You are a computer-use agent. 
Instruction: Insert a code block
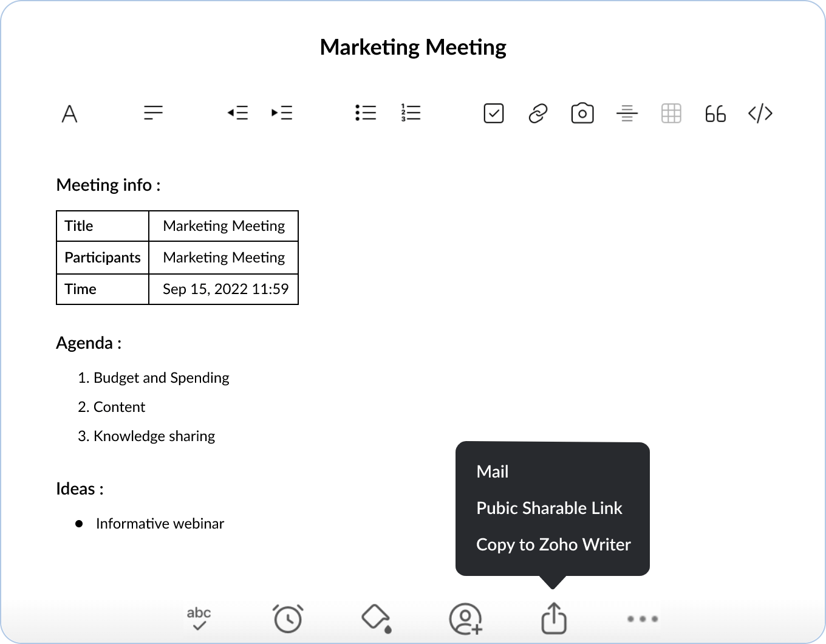760,114
